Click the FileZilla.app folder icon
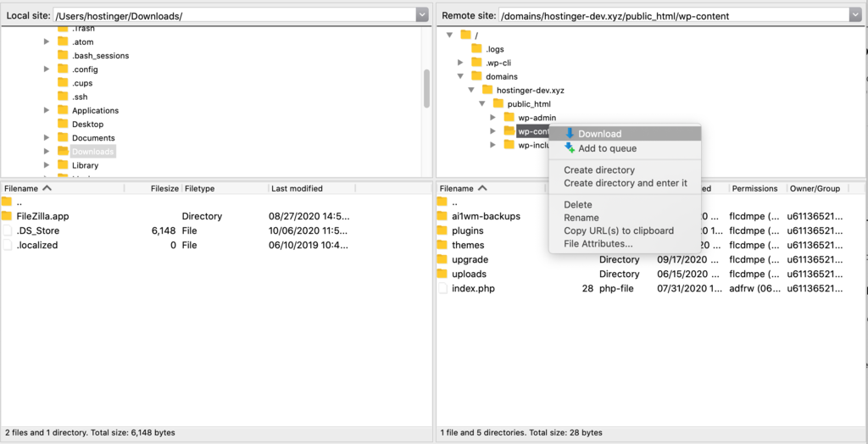This screenshot has width=868, height=444. click(8, 216)
